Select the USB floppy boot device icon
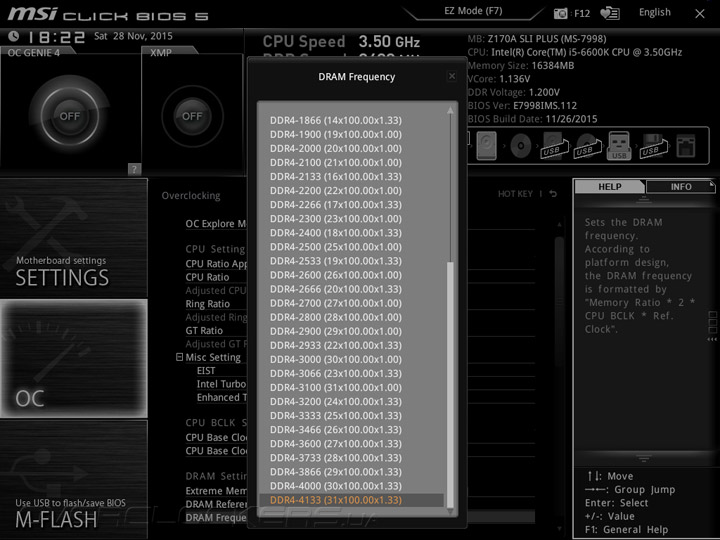The image size is (720, 540). coord(652,146)
